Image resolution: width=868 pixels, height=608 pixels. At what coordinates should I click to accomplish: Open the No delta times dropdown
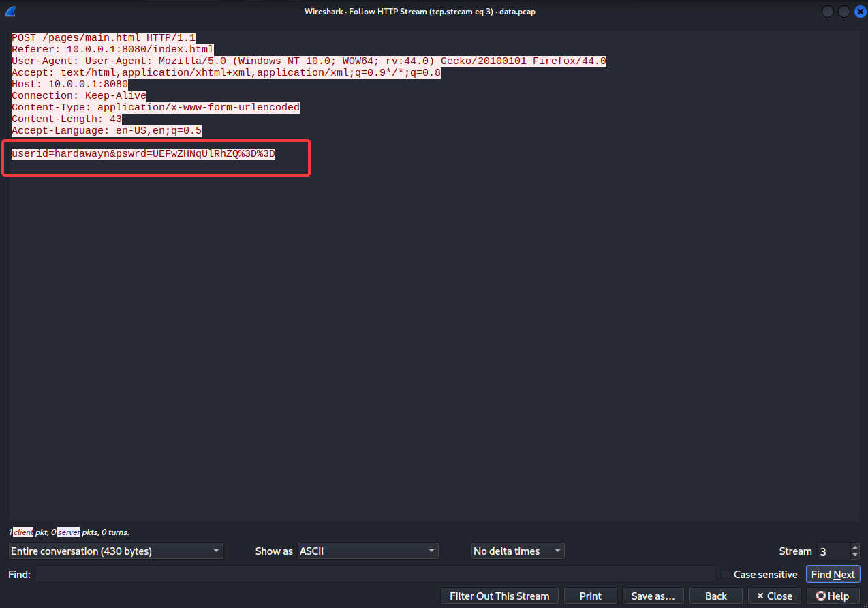[x=518, y=551]
